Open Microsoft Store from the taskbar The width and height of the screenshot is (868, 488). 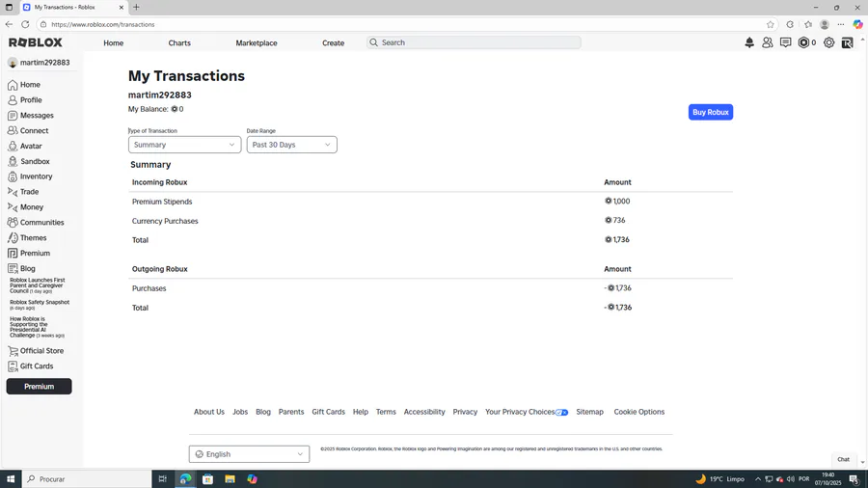point(207,479)
